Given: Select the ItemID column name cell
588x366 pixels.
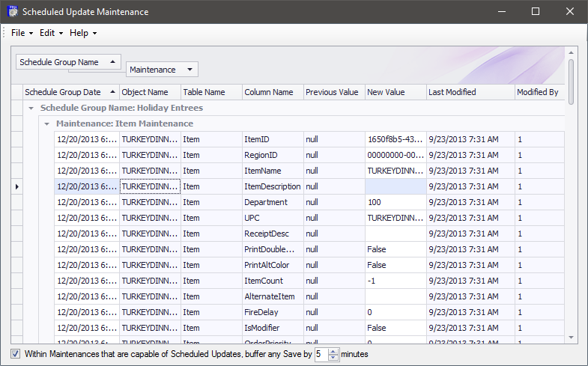Looking at the screenshot, I should tap(273, 139).
